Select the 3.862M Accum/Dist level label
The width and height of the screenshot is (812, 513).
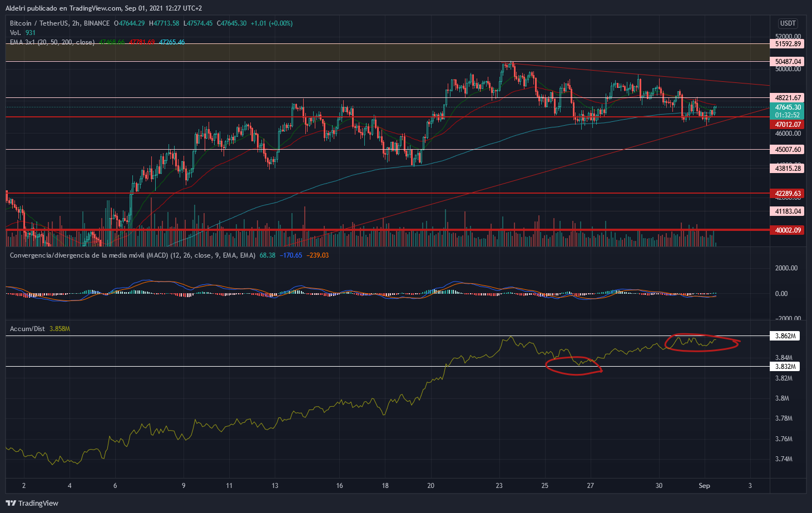[x=785, y=336]
